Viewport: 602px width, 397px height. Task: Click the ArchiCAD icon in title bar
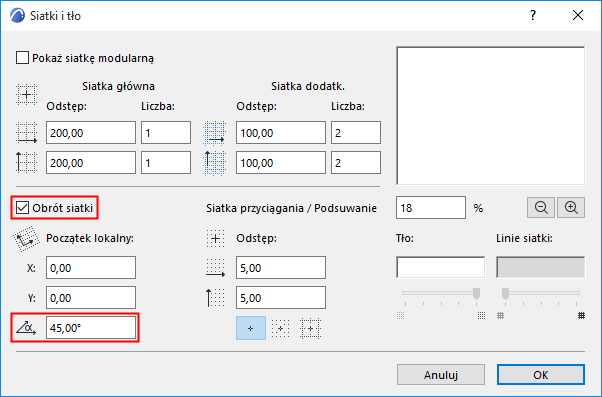tap(17, 16)
